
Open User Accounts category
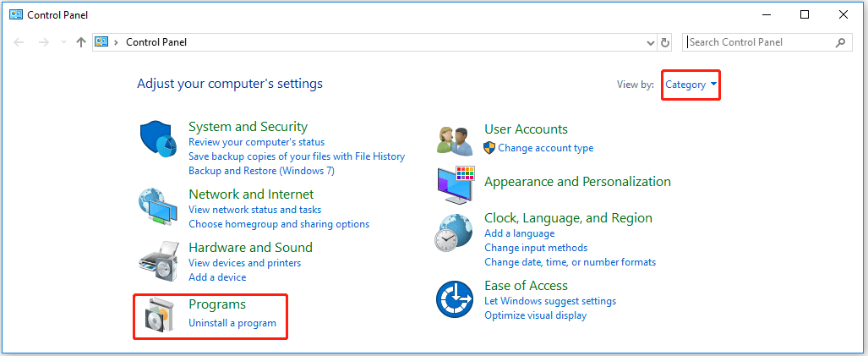pos(526,129)
